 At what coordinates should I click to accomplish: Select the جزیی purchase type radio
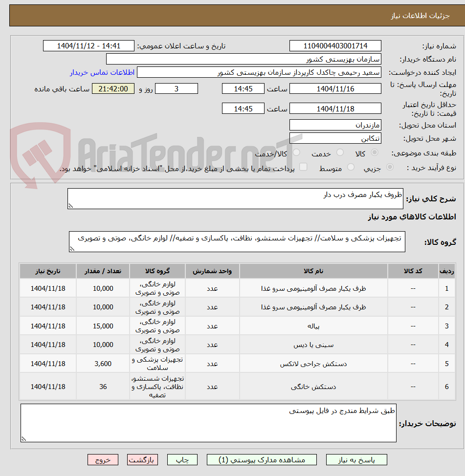[390, 167]
